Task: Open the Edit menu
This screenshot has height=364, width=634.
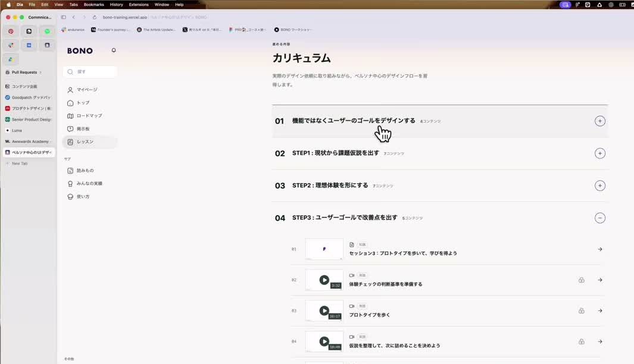Action: tap(45, 5)
